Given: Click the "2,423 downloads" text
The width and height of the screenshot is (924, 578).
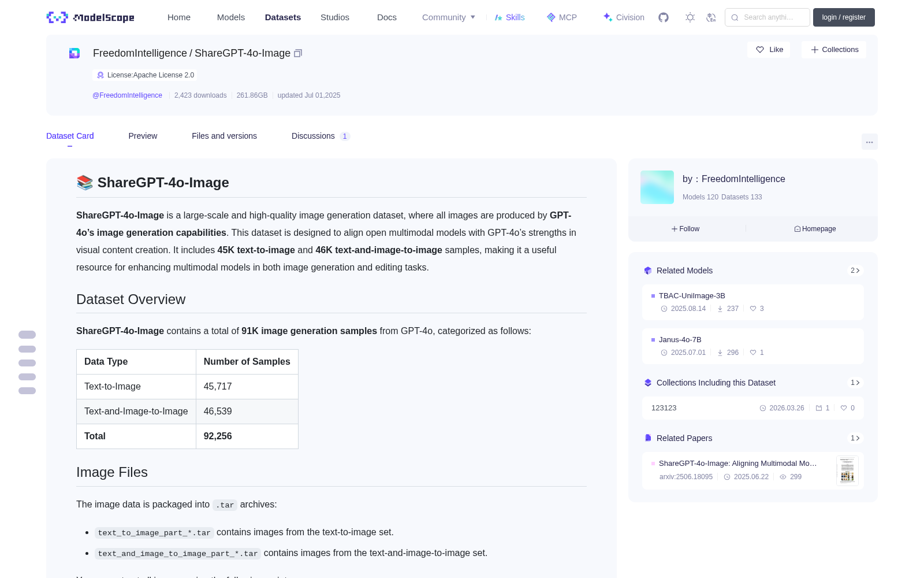Looking at the screenshot, I should pyautogui.click(x=200, y=95).
